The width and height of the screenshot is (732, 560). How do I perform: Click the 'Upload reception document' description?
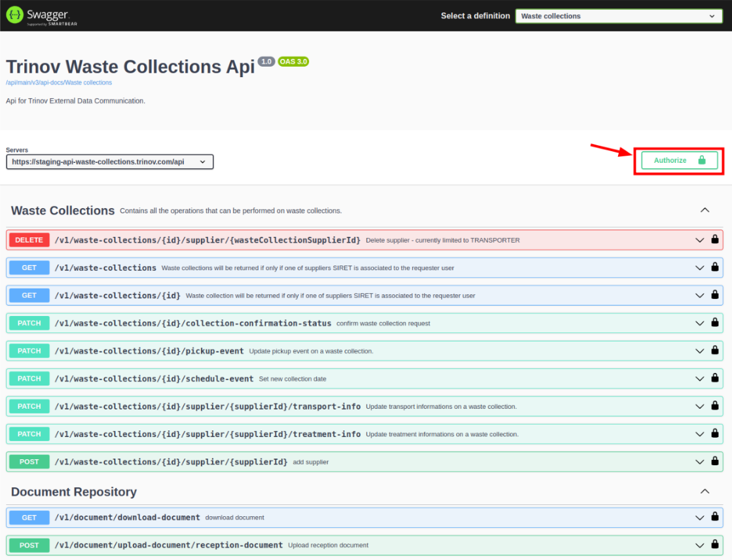(x=328, y=545)
